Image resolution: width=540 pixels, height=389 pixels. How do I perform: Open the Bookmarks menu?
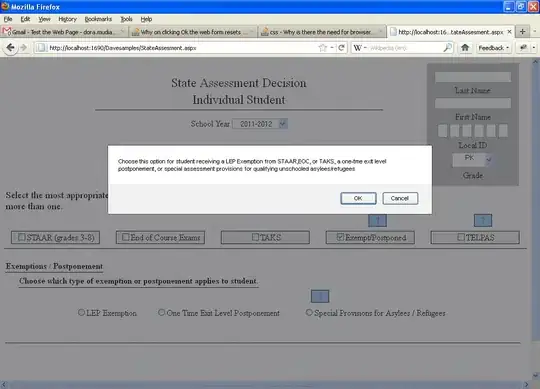click(98, 19)
